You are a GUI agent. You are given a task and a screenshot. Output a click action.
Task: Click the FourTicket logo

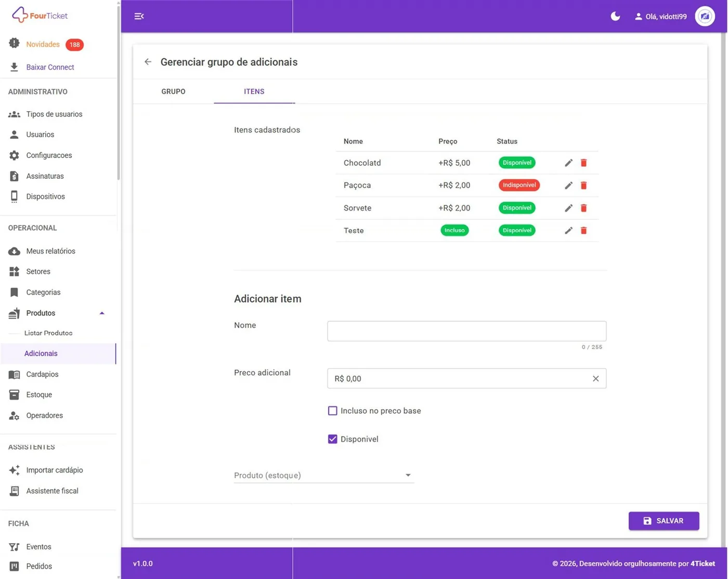click(x=40, y=15)
